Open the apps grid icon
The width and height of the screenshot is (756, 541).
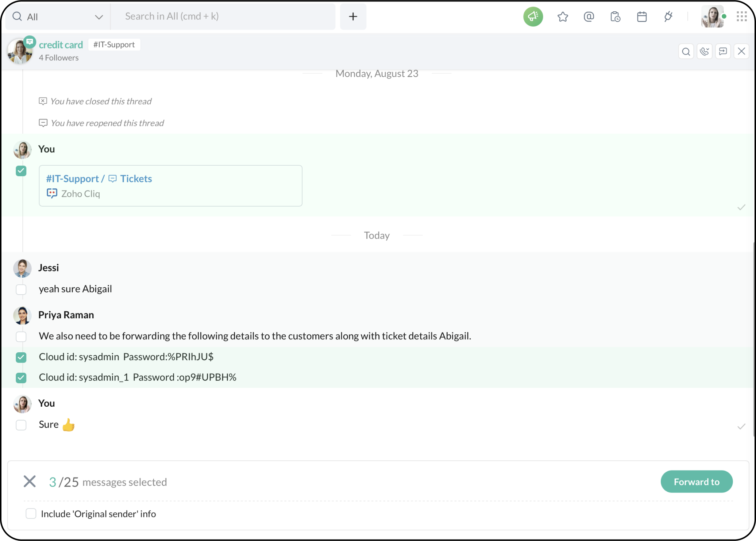pyautogui.click(x=741, y=16)
